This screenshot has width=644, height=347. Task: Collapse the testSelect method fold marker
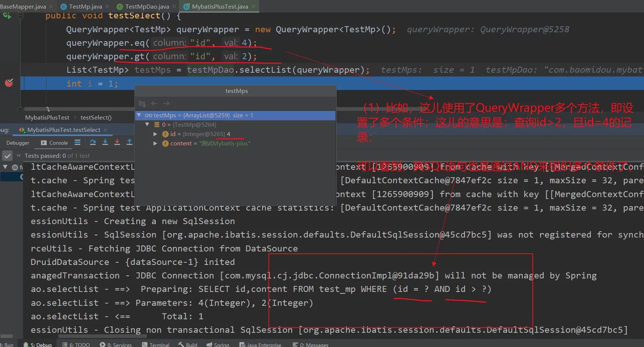click(21, 16)
